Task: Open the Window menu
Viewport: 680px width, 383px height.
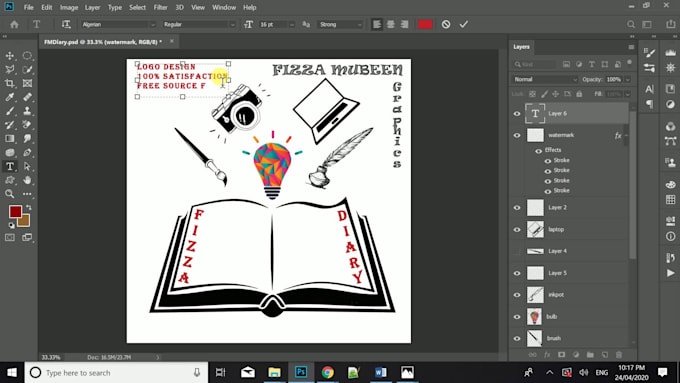Action: coord(224,7)
